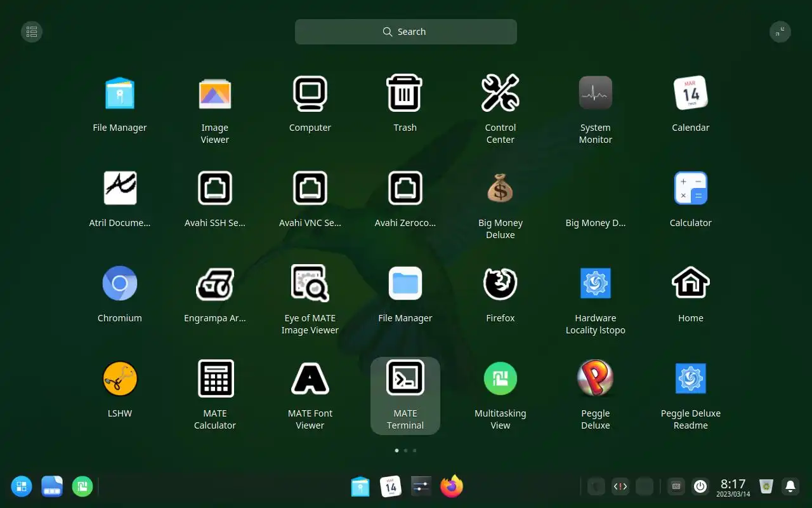The image size is (812, 508).
Task: Launch MATE Font Viewer
Action: 310,379
